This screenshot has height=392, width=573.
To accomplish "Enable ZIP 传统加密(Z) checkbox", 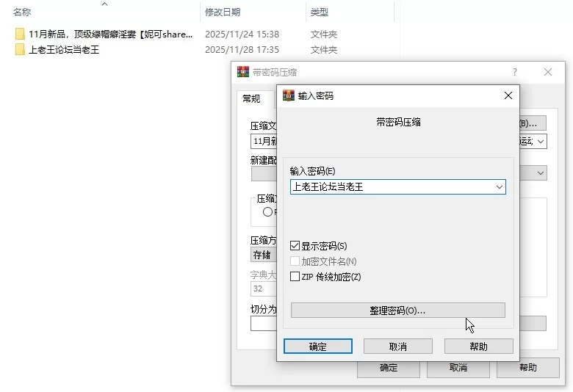I will click(295, 276).
